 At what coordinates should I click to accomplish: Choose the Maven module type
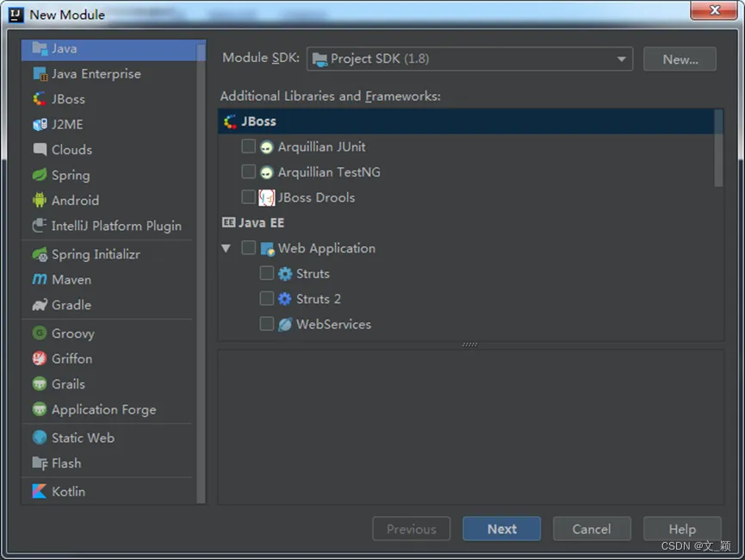(x=109, y=279)
